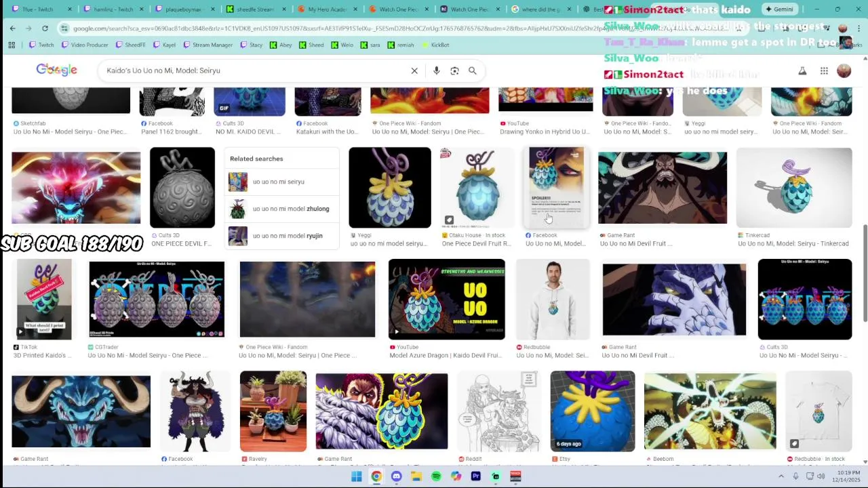Open the Redbubble hoodie product image
The height and width of the screenshot is (488, 868).
pos(553,300)
